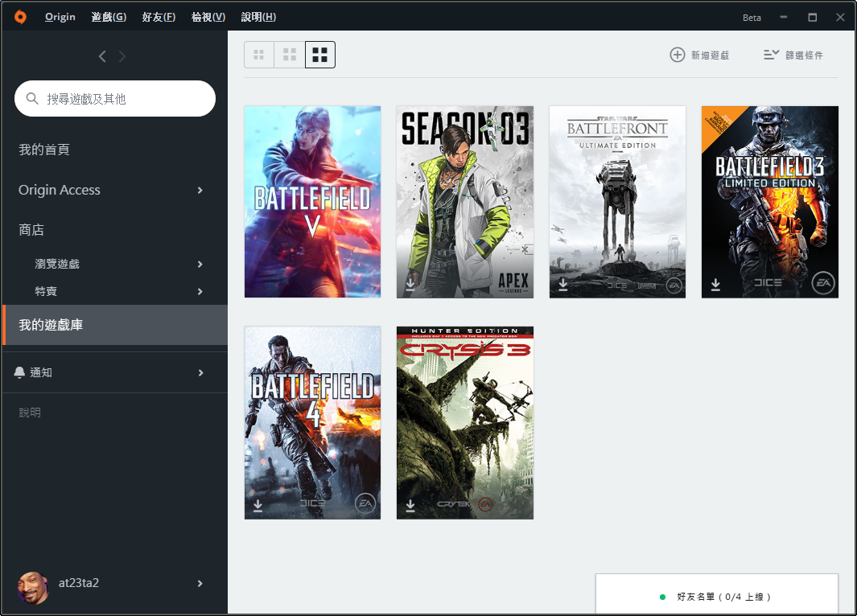857x616 pixels.
Task: Expand 通知 panel arrow
Action: point(200,373)
